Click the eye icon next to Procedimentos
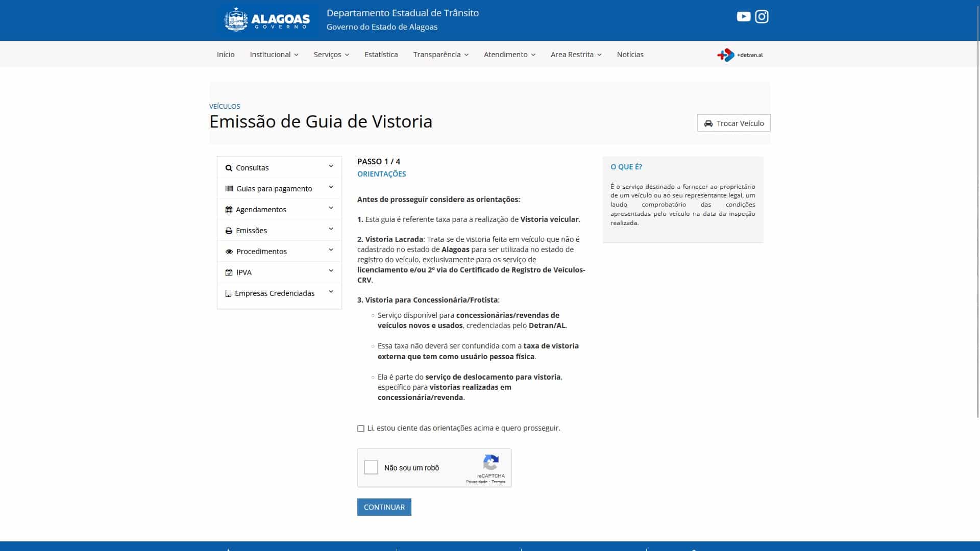 [x=228, y=251]
